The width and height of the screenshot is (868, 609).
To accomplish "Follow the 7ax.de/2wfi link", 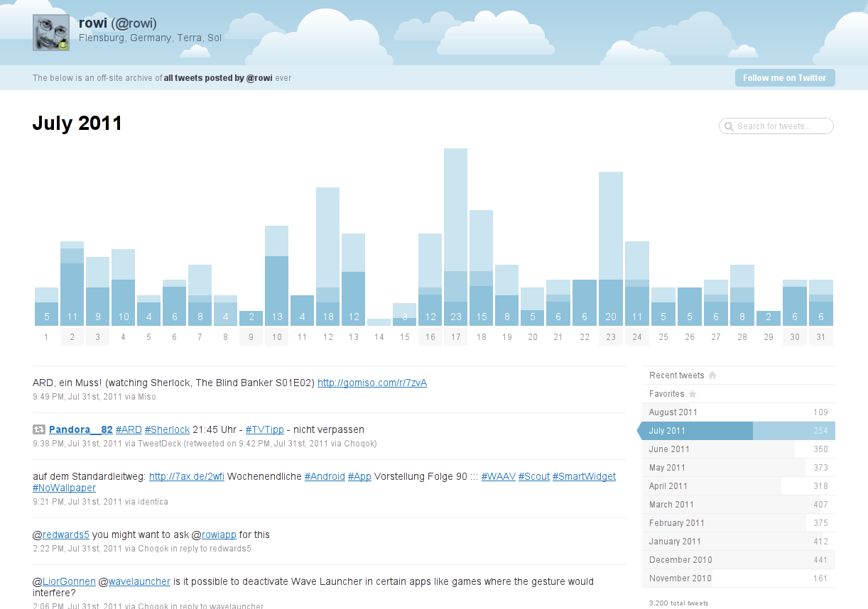I will (187, 476).
